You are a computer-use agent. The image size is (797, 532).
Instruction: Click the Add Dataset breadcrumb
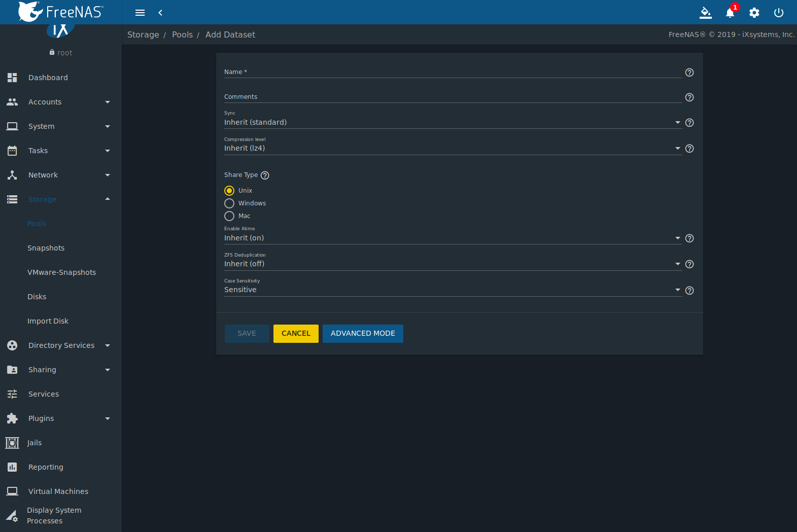point(230,34)
